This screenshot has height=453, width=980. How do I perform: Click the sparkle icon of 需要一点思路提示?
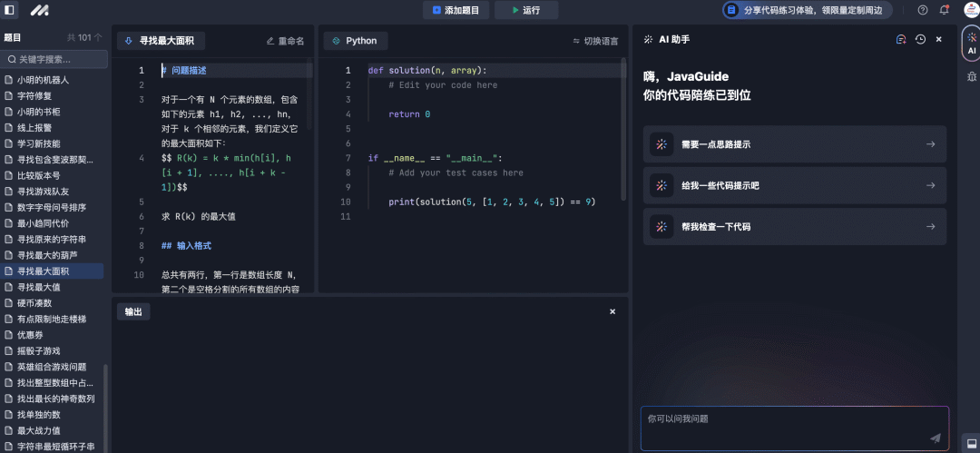[x=661, y=144]
